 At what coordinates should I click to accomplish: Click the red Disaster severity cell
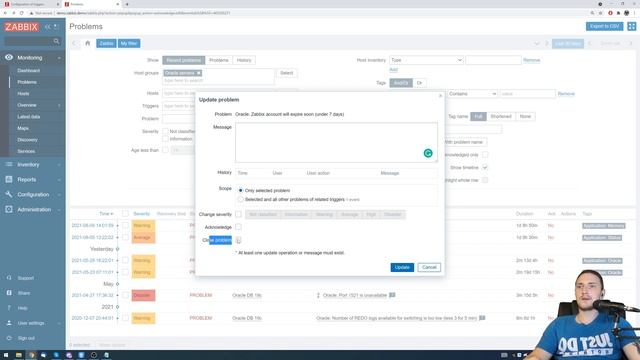[x=143, y=295]
